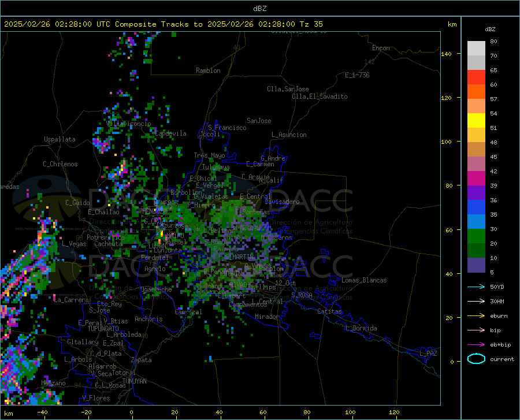
Task: Click the TUNUYAN label on map
Action: click(x=134, y=381)
